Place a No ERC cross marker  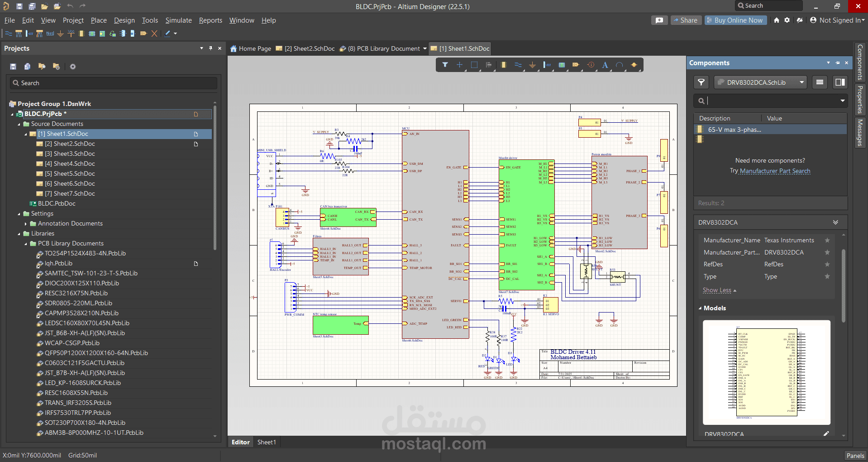point(154,34)
